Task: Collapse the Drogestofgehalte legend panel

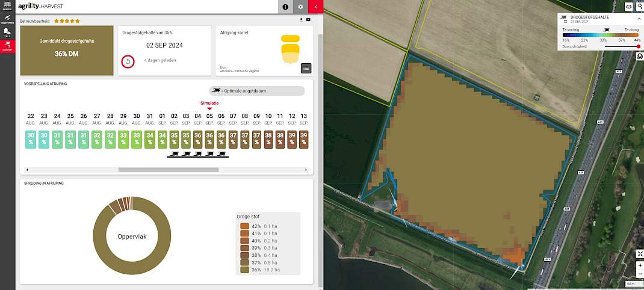Action: (639, 19)
